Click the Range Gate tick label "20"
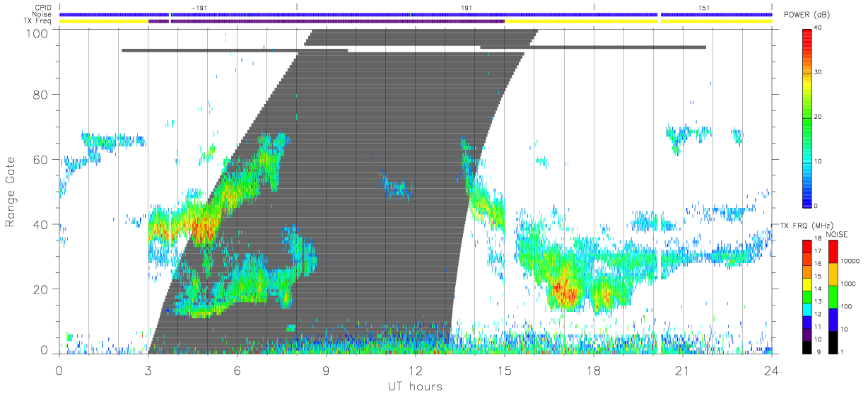Viewport: 868px width, 401px height. [42, 289]
